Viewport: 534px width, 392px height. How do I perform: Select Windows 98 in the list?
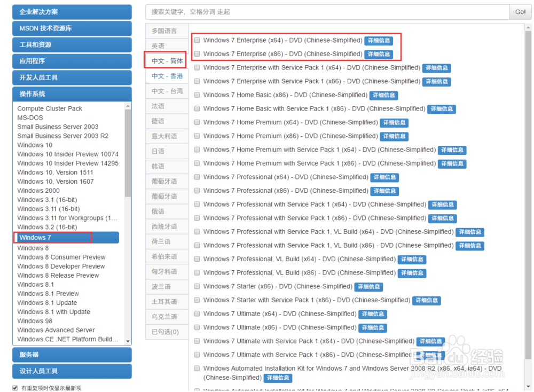35,321
